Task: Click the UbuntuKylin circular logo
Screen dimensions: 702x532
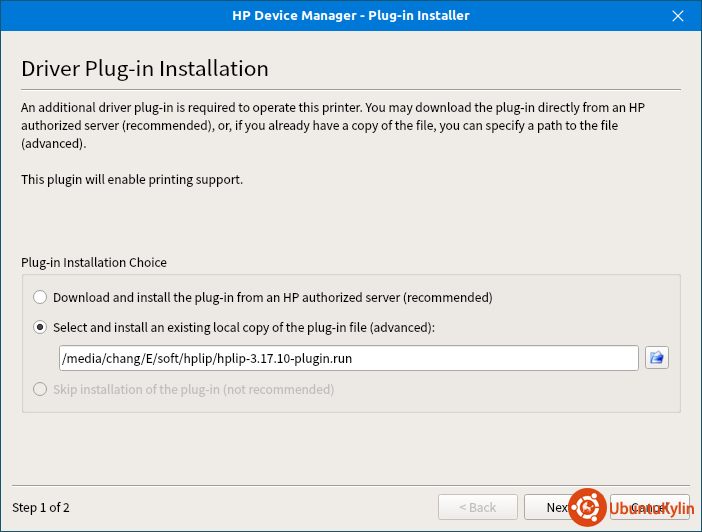Action: click(x=587, y=507)
